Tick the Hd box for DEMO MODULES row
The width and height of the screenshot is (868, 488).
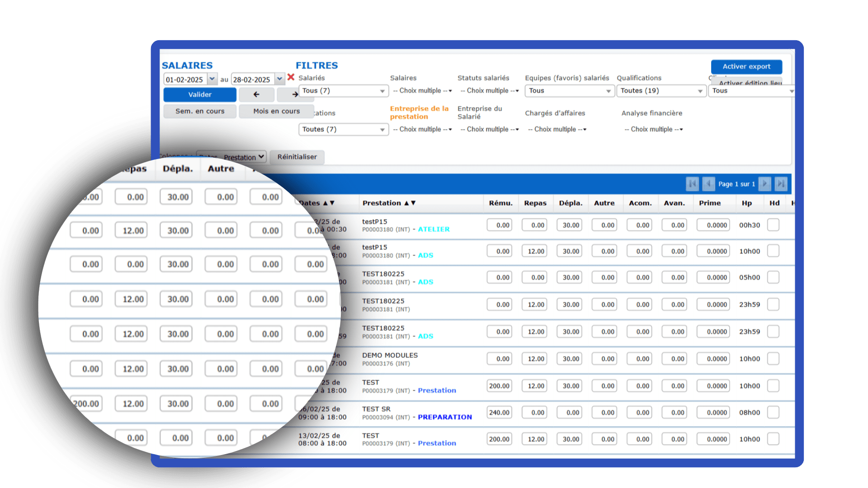coord(773,359)
